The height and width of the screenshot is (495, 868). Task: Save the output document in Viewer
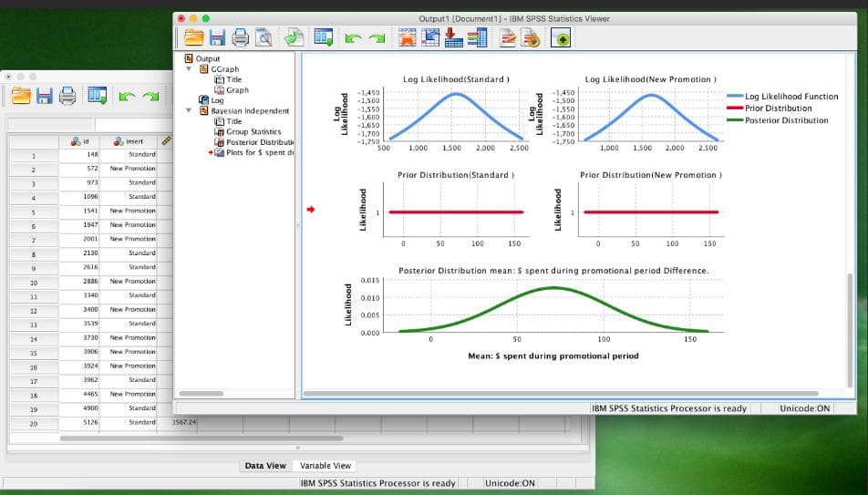tap(217, 37)
